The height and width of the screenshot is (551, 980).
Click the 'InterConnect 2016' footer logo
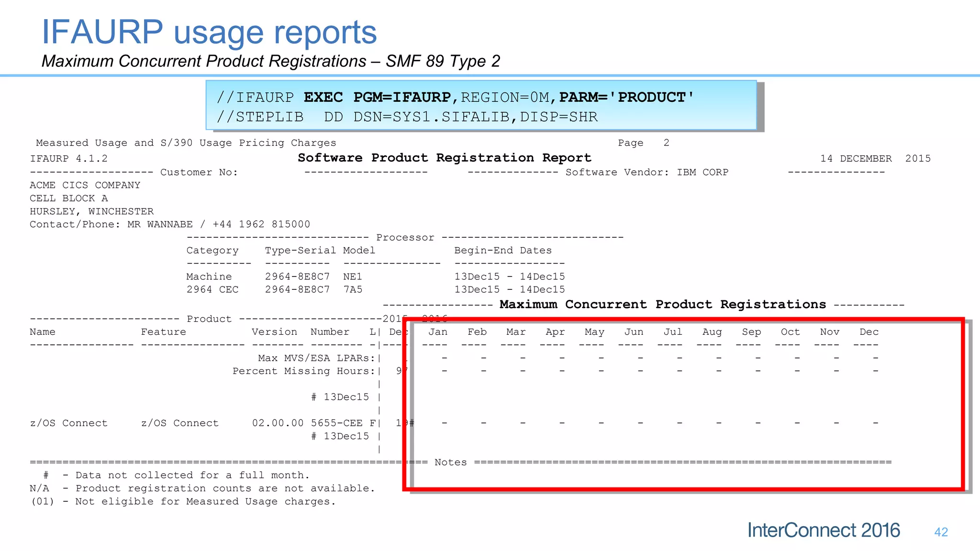824,530
